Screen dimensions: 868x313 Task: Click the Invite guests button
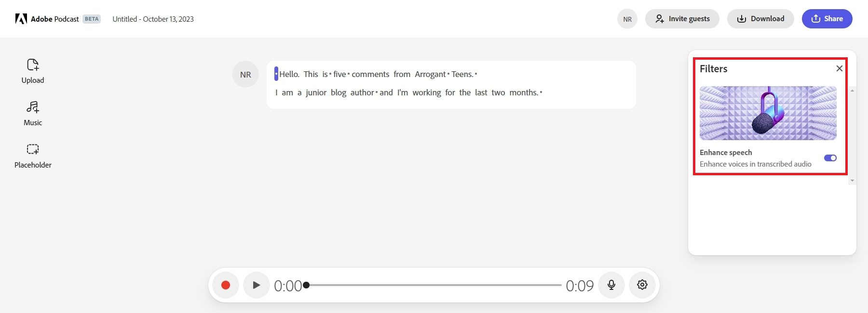pyautogui.click(x=682, y=19)
